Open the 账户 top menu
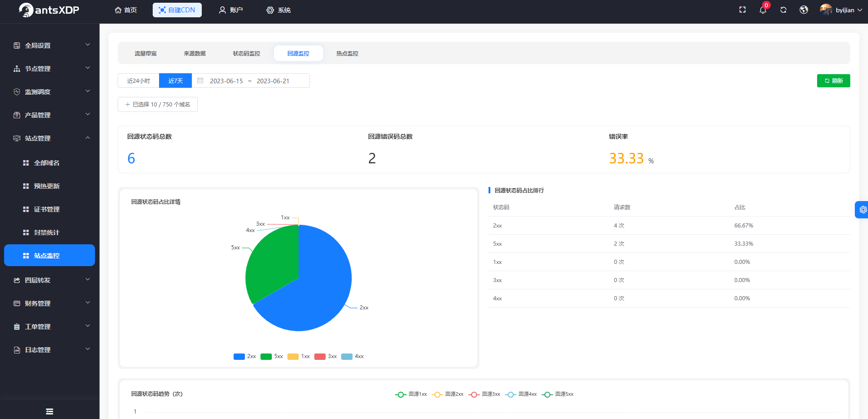Viewport: 868px width, 419px height. (231, 10)
